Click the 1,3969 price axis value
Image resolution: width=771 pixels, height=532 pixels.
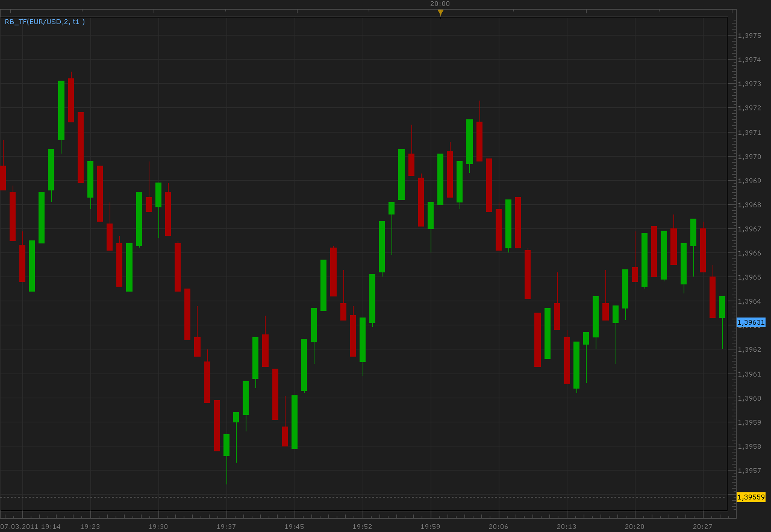pos(750,181)
